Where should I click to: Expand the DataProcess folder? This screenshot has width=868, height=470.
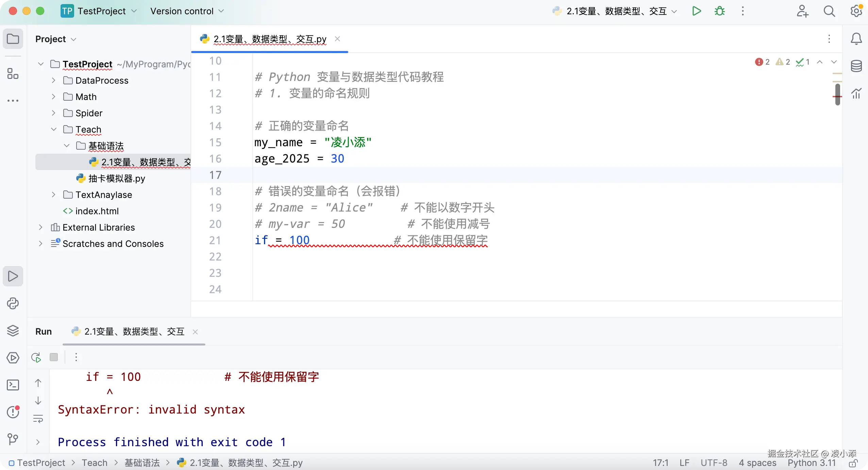pyautogui.click(x=53, y=81)
